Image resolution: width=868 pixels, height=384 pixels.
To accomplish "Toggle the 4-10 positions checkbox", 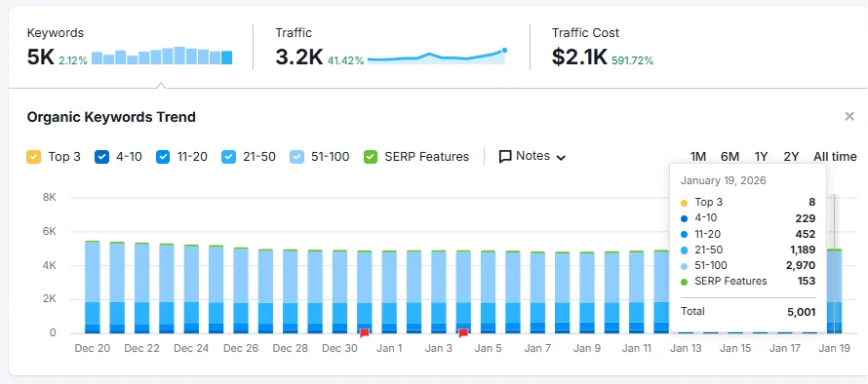I will tap(100, 157).
